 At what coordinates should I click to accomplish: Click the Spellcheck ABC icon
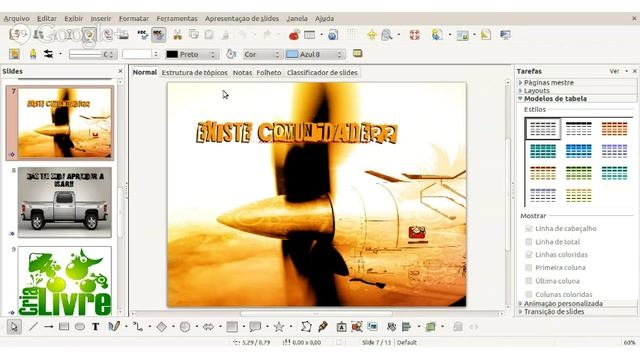[x=142, y=35]
